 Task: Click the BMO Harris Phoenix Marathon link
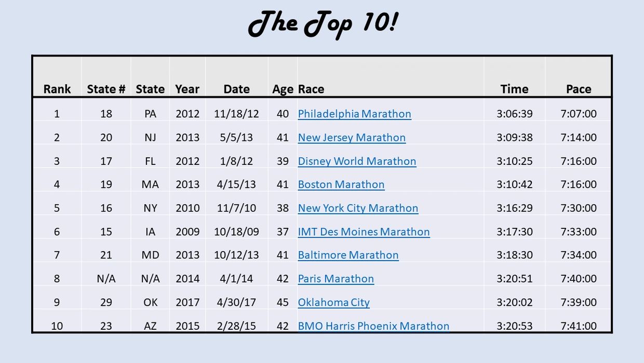373,326
